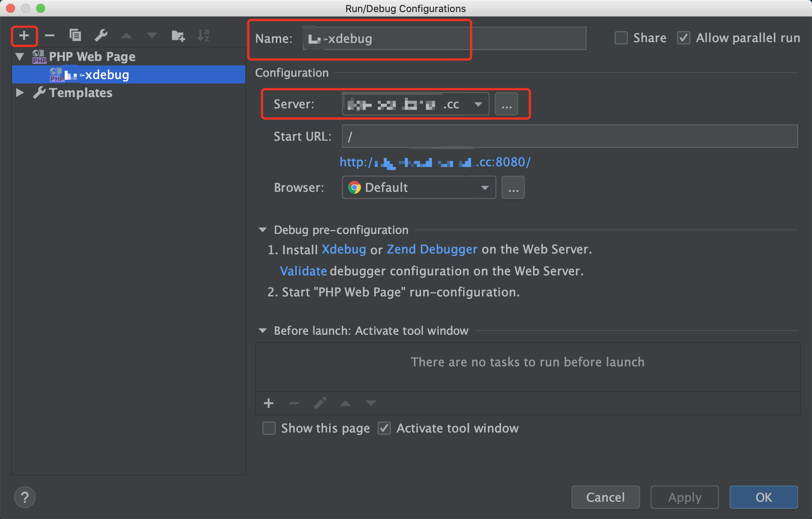Expand the Templates tree item
Viewport: 812px width, 519px height.
pos(21,93)
